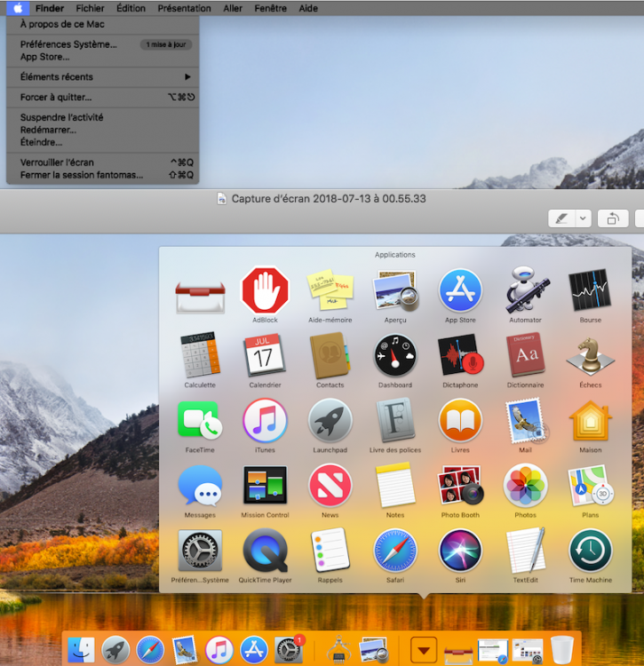Open the Livres books app
Viewport: 644px width, 666px height.
[460, 421]
